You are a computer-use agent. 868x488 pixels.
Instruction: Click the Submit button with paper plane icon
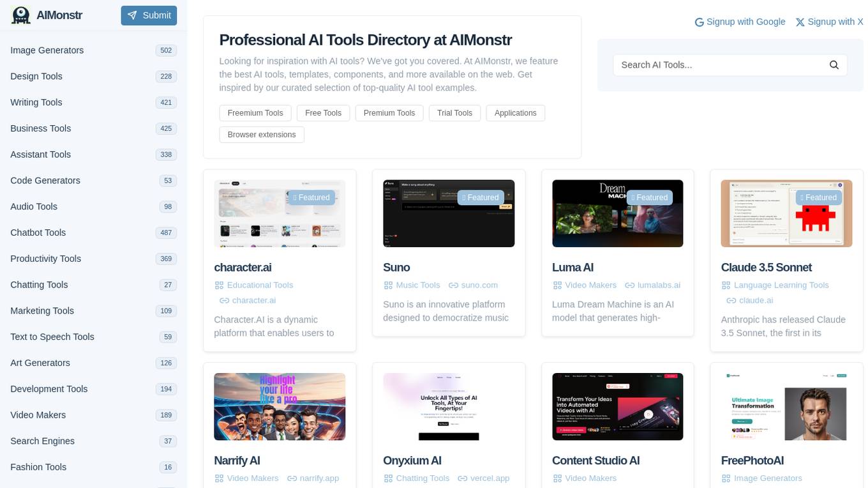point(149,15)
